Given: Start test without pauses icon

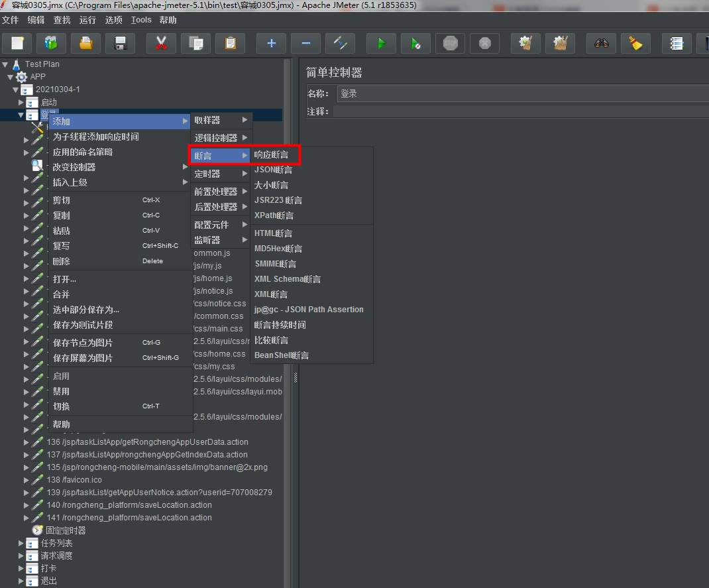Looking at the screenshot, I should pos(415,44).
